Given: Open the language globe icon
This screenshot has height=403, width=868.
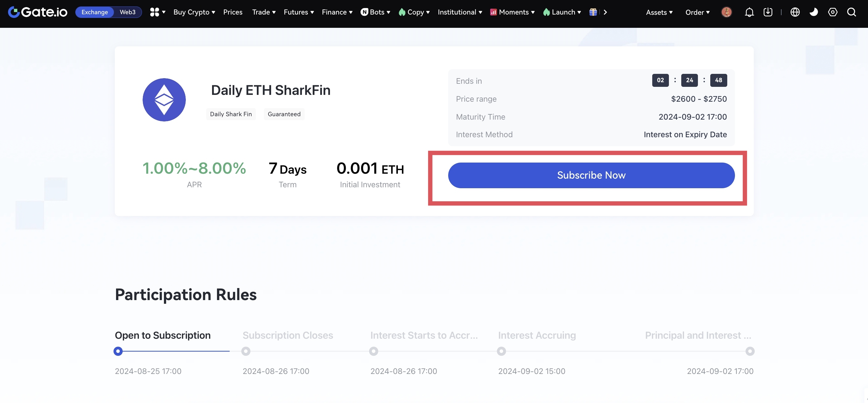Looking at the screenshot, I should [795, 12].
